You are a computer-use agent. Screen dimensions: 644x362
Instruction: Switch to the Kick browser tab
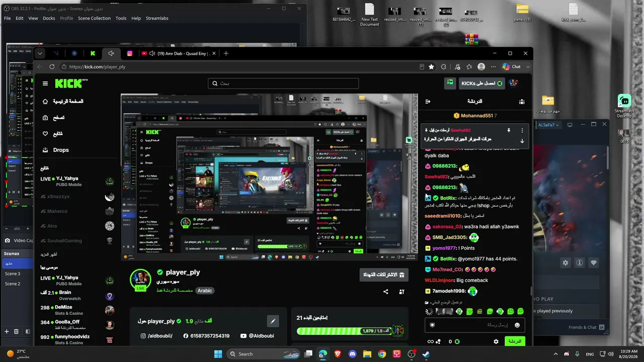(93, 53)
